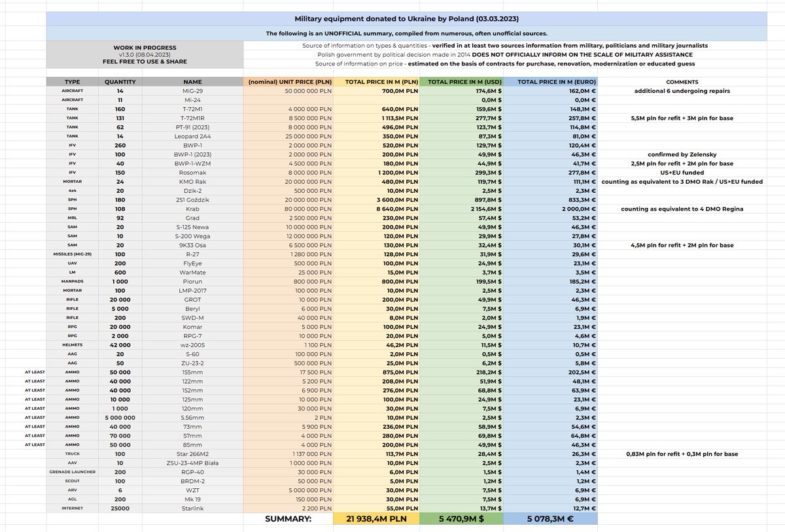
Task: Click the Piorun name cell
Action: click(192, 281)
